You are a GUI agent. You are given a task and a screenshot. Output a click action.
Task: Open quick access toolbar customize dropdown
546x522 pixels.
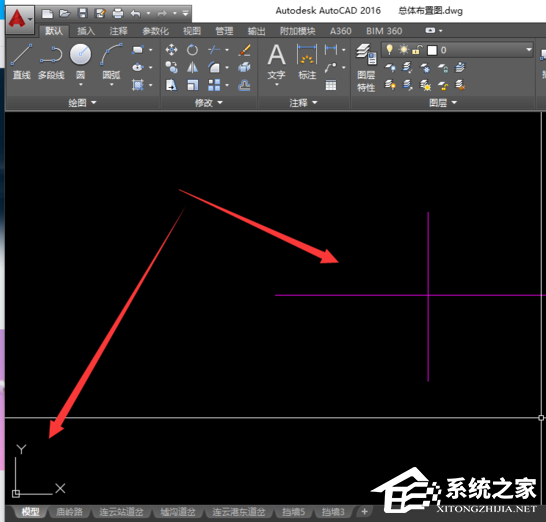tap(185, 14)
